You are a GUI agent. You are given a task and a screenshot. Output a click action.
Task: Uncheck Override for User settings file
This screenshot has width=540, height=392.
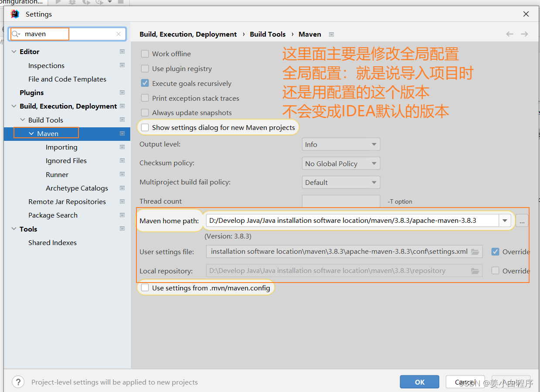[x=495, y=252]
